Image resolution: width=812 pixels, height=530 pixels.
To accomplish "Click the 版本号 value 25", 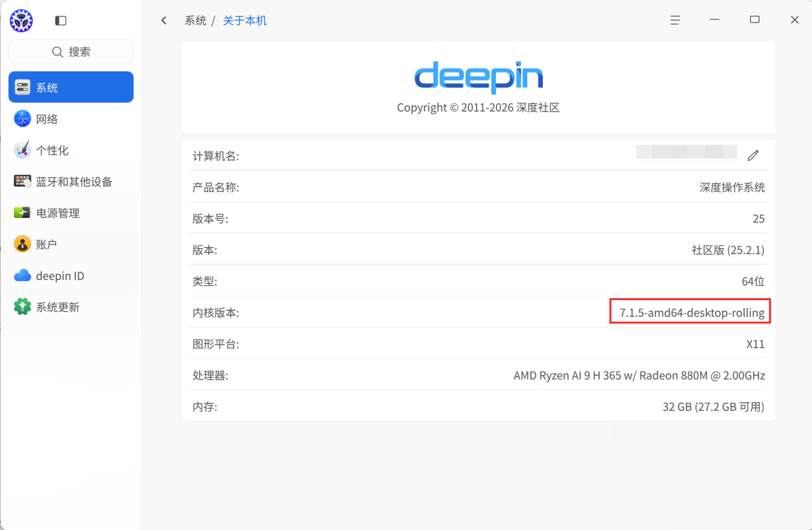I will pyautogui.click(x=759, y=219).
